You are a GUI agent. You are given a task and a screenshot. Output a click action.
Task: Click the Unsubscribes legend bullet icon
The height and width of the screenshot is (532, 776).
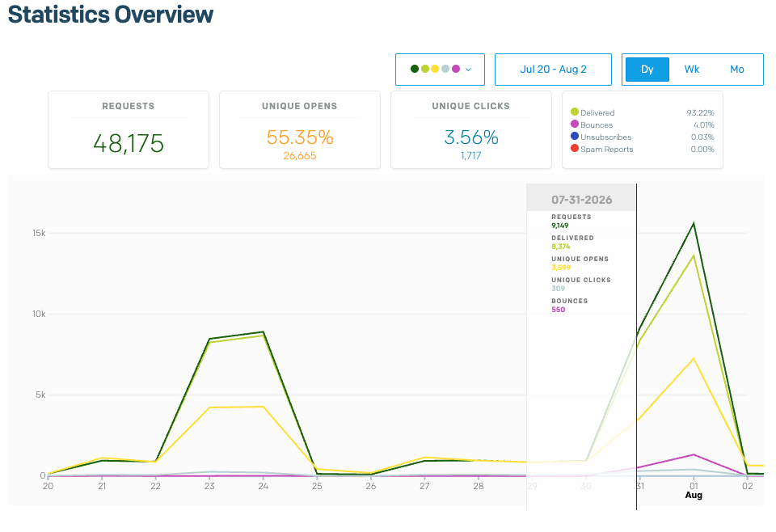tap(575, 136)
